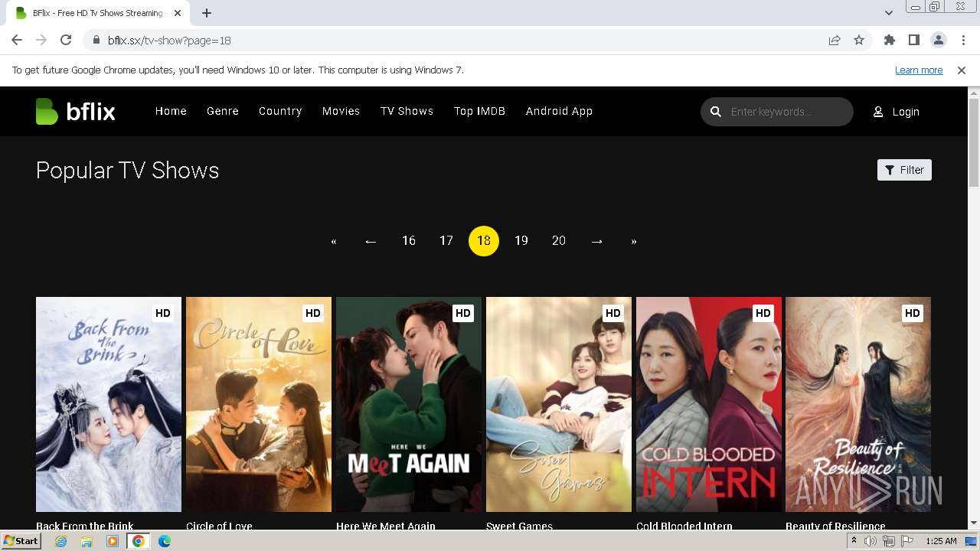Open the Windows Start menu
The height and width of the screenshot is (551, 980).
(x=21, y=541)
